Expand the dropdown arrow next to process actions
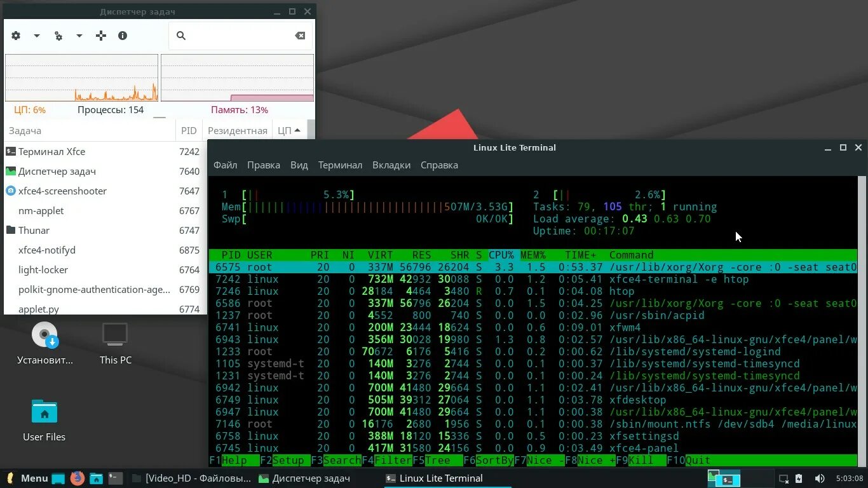868x488 pixels. [79, 36]
